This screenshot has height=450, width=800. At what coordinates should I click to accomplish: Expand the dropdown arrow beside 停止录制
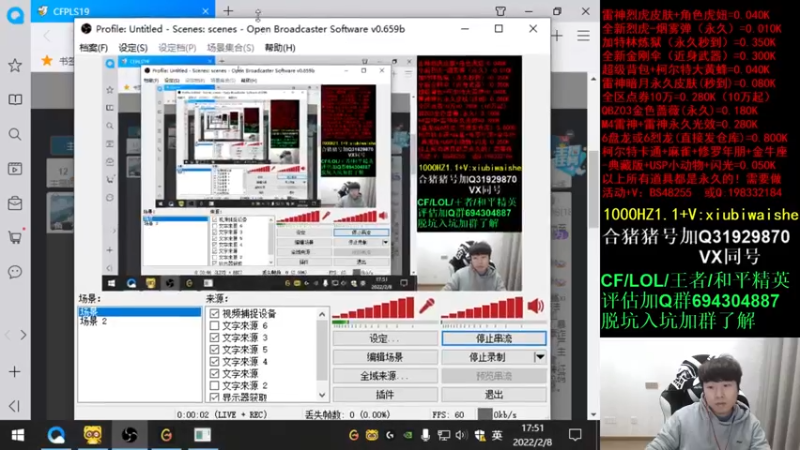[540, 357]
